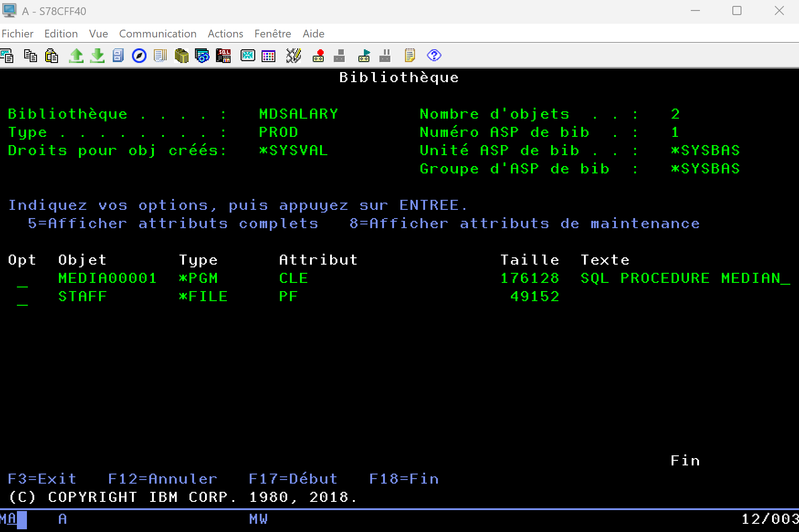Image resolution: width=799 pixels, height=532 pixels.
Task: Click the F3=Exit function key label
Action: [x=42, y=479]
